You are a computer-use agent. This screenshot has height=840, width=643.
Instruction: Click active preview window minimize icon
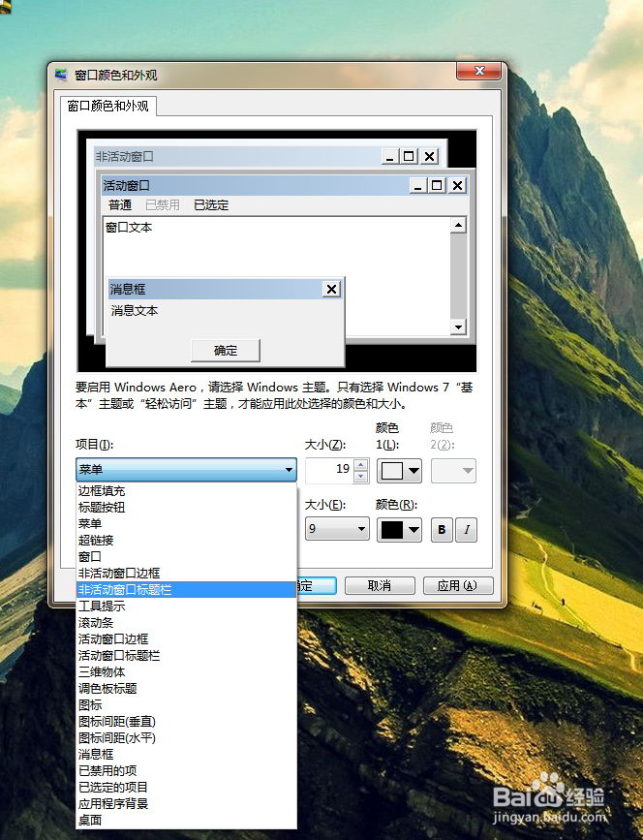[418, 185]
